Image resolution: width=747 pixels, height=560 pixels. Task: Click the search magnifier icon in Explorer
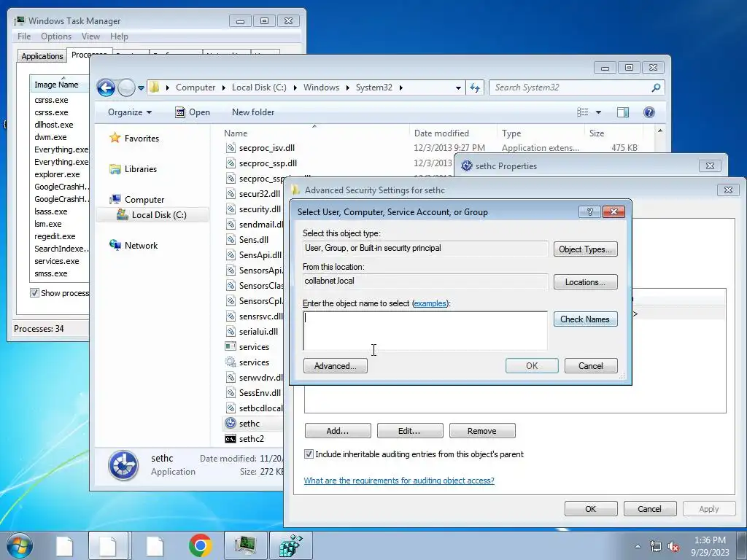pyautogui.click(x=656, y=87)
